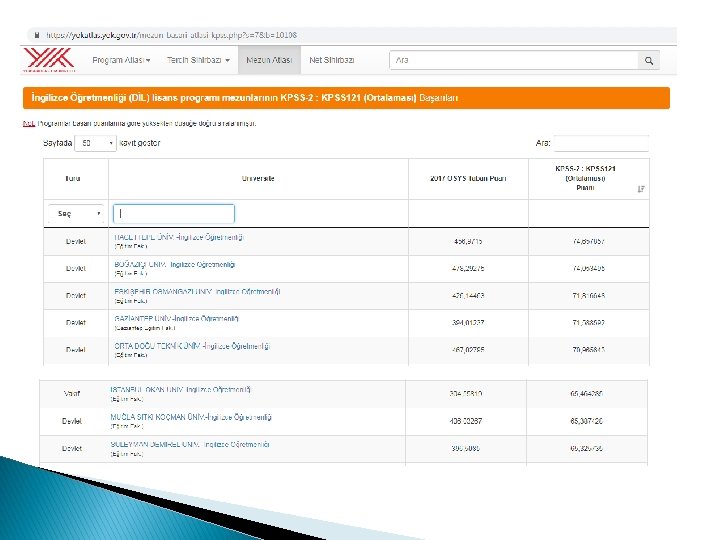Image resolution: width=720 pixels, height=540 pixels.
Task: Click the Devlet cell in Hacettepe row
Action: (76, 242)
